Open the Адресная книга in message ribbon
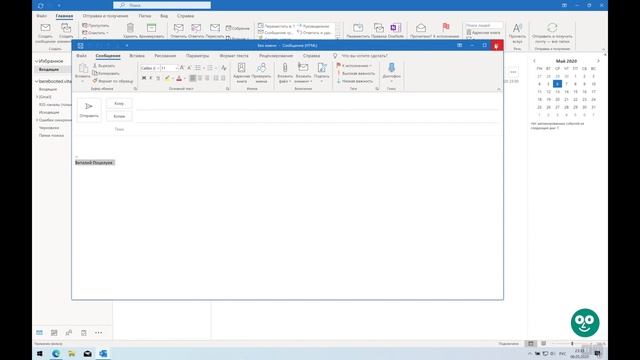The height and width of the screenshot is (360, 640). coord(242,73)
